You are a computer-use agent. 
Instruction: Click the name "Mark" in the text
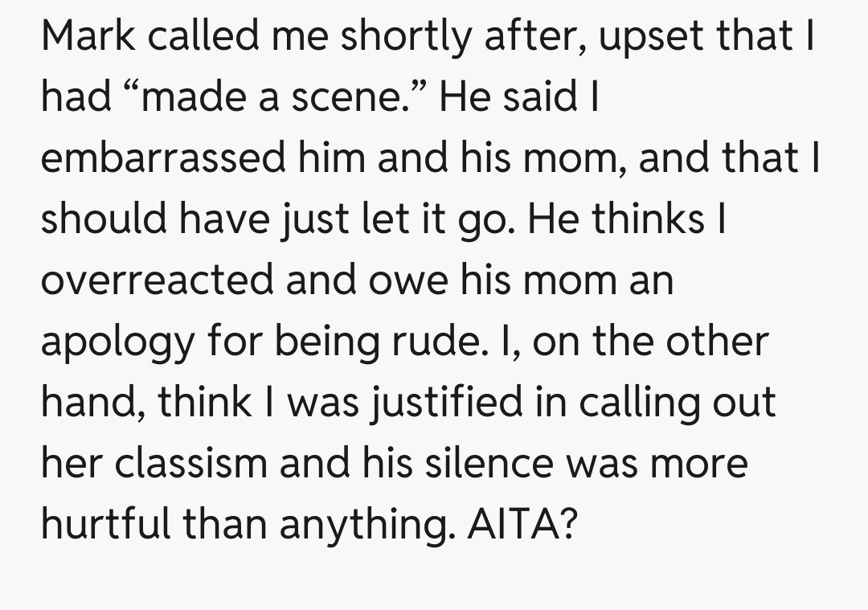tap(89, 37)
